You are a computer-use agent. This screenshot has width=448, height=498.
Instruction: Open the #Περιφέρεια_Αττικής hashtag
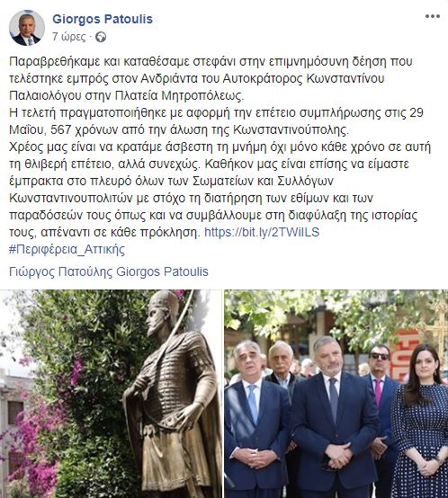coord(67,249)
